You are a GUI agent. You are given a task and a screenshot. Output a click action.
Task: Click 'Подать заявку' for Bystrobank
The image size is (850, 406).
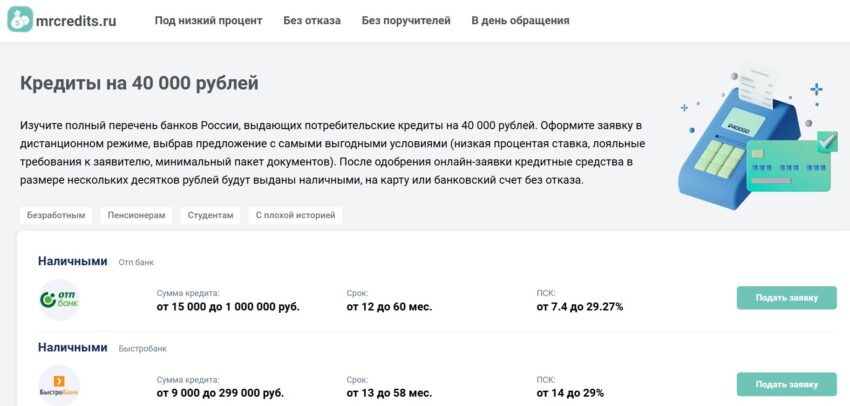[787, 384]
